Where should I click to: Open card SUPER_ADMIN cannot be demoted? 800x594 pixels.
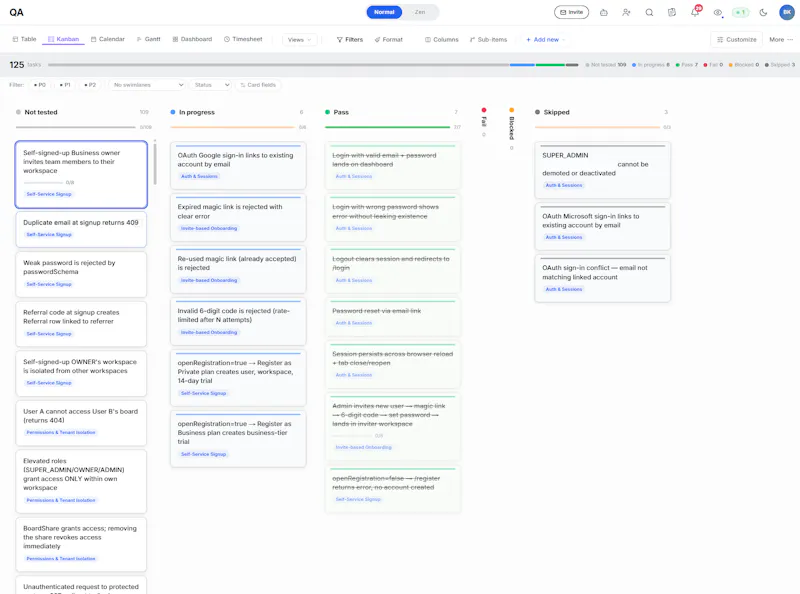[603, 170]
